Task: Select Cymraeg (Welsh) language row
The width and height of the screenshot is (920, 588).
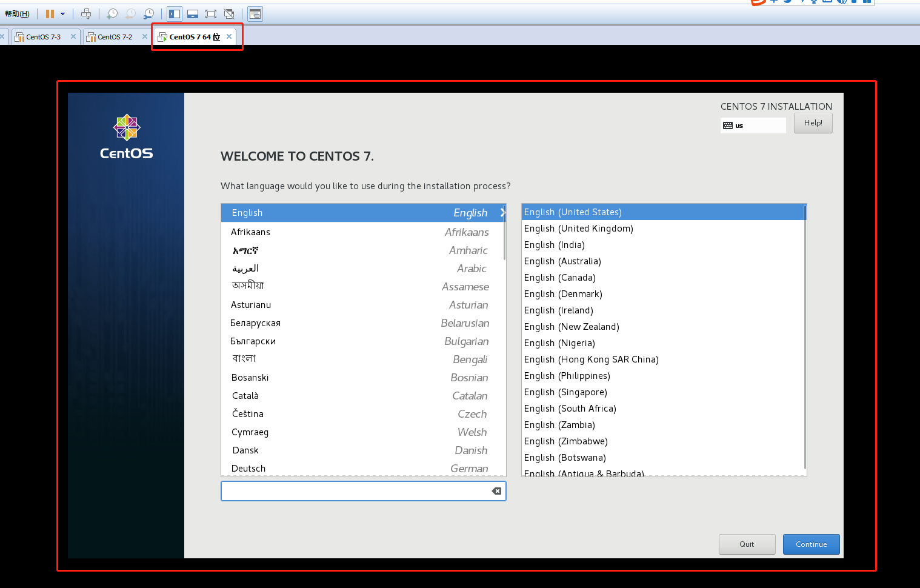Action: click(363, 432)
